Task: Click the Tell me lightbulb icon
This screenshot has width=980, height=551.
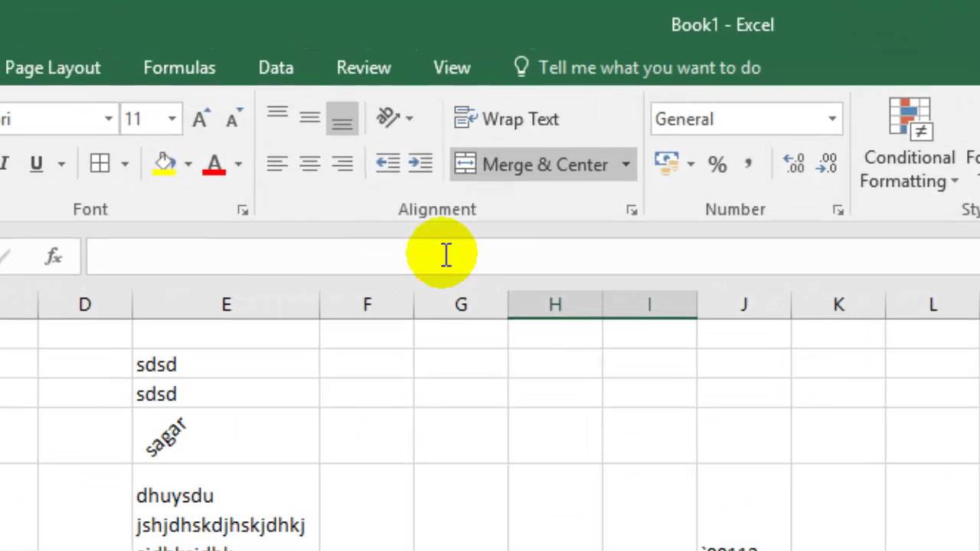Action: (x=521, y=67)
